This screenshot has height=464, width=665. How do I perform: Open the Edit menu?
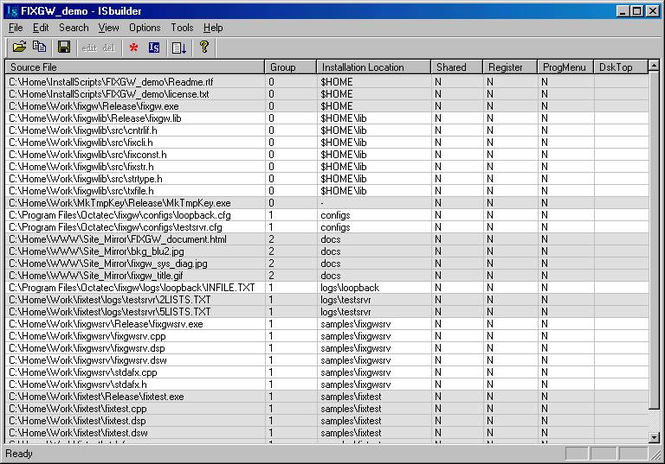point(41,28)
